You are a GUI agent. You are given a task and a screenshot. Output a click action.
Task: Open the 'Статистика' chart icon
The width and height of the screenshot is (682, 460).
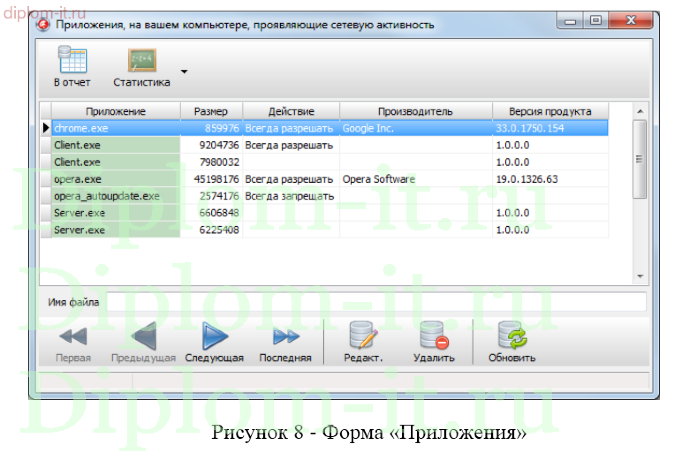pos(141,63)
